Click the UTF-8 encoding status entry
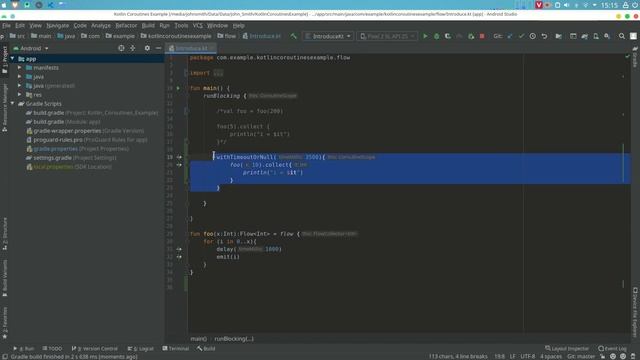This screenshot has height=360, width=640. pos(528,356)
